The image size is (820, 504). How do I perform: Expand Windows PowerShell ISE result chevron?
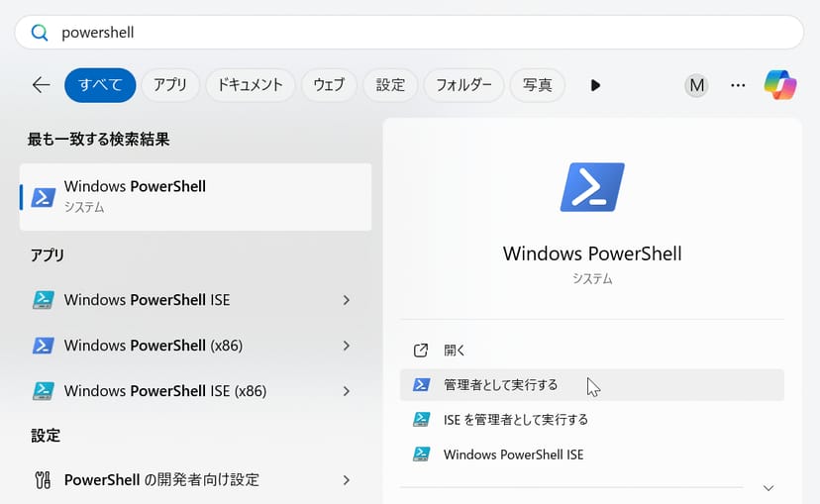[346, 300]
